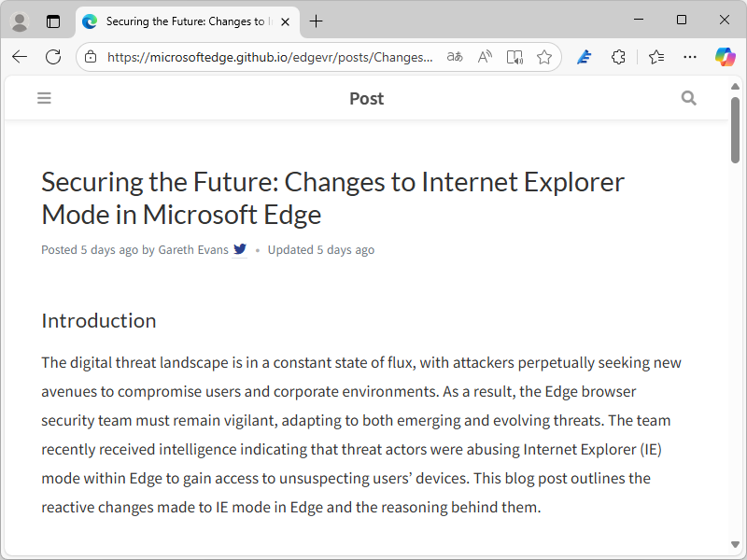747x560 pixels.
Task: Open a new tab
Action: click(317, 21)
